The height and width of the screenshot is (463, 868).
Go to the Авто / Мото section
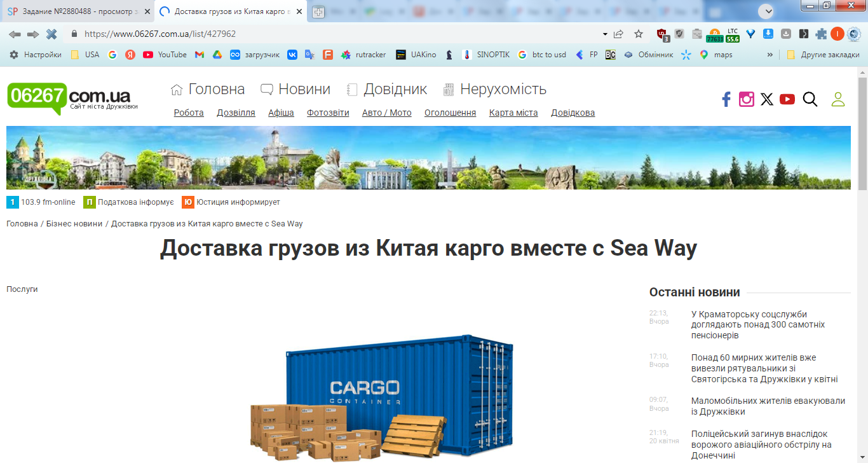[x=387, y=113]
